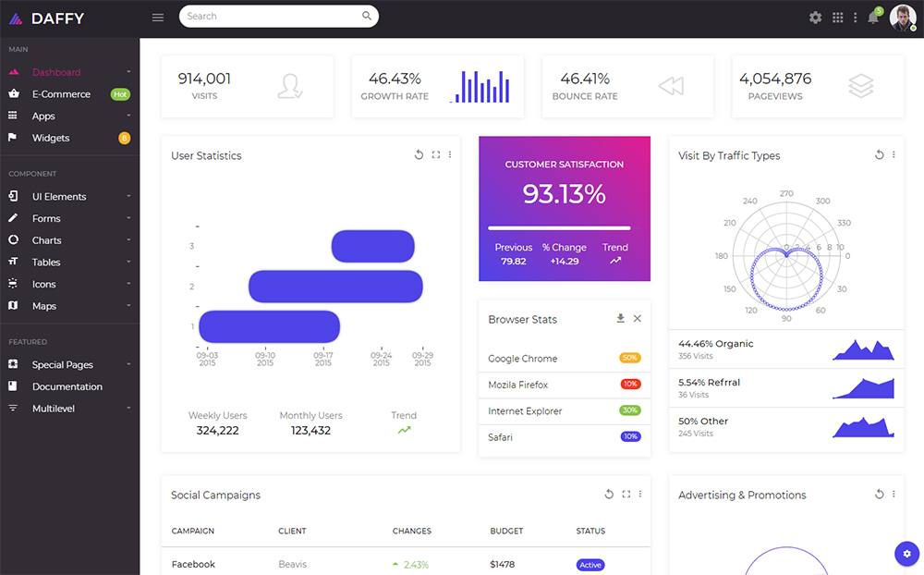The height and width of the screenshot is (575, 924).
Task: Click the Active status badge for Facebook
Action: pyautogui.click(x=590, y=565)
